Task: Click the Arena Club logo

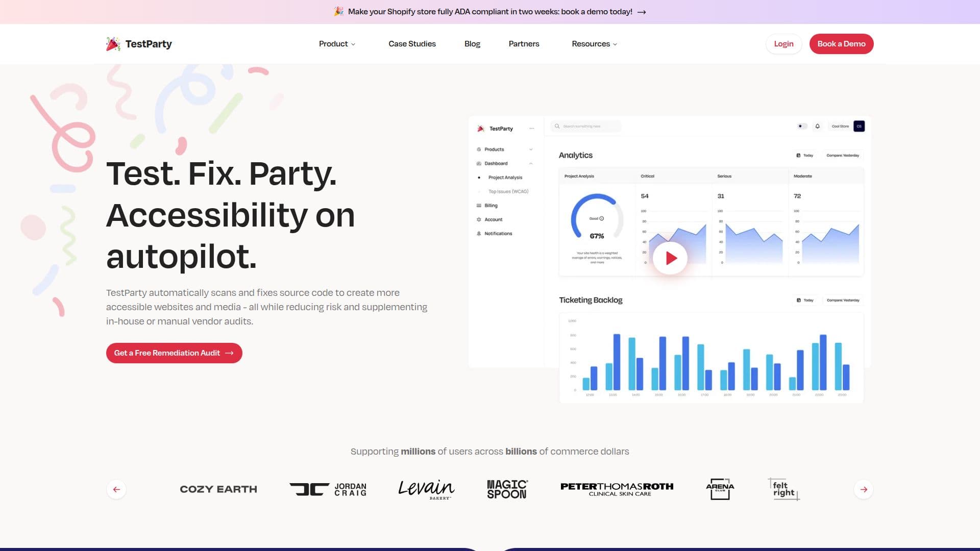Action: pos(720,489)
